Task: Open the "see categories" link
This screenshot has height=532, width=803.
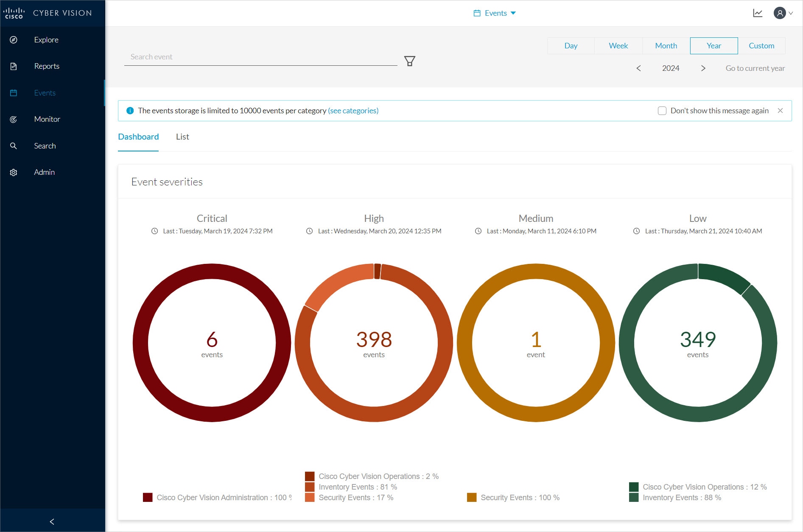Action: [353, 111]
